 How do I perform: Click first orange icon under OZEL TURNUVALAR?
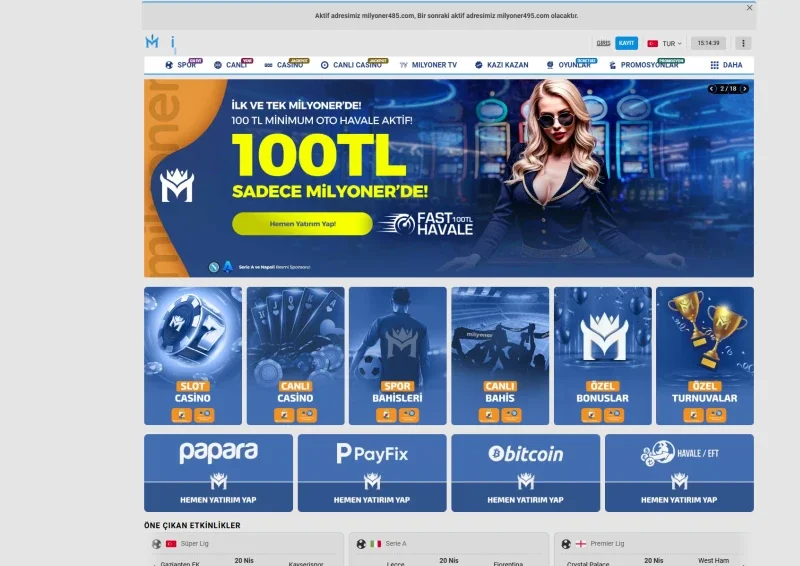click(x=693, y=415)
